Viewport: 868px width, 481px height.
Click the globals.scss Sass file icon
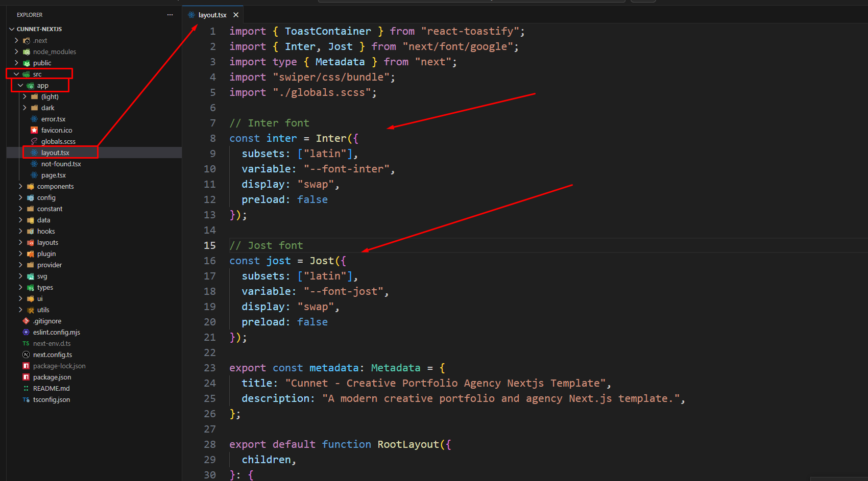click(34, 141)
